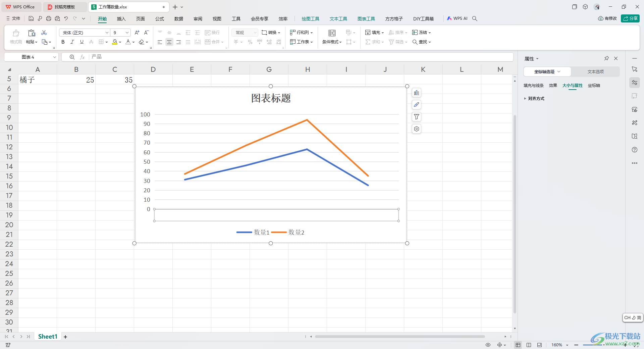Toggle Italic formatting
The image size is (644, 349).
pos(72,42)
